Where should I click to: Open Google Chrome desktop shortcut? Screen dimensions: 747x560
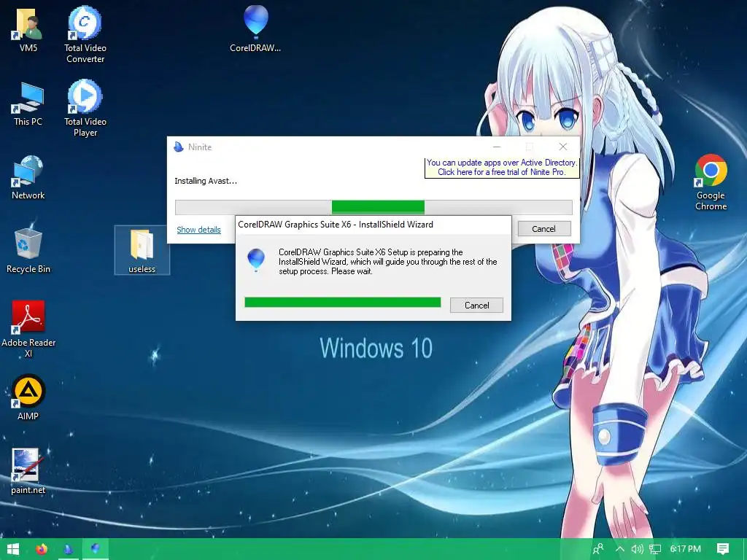click(x=711, y=182)
